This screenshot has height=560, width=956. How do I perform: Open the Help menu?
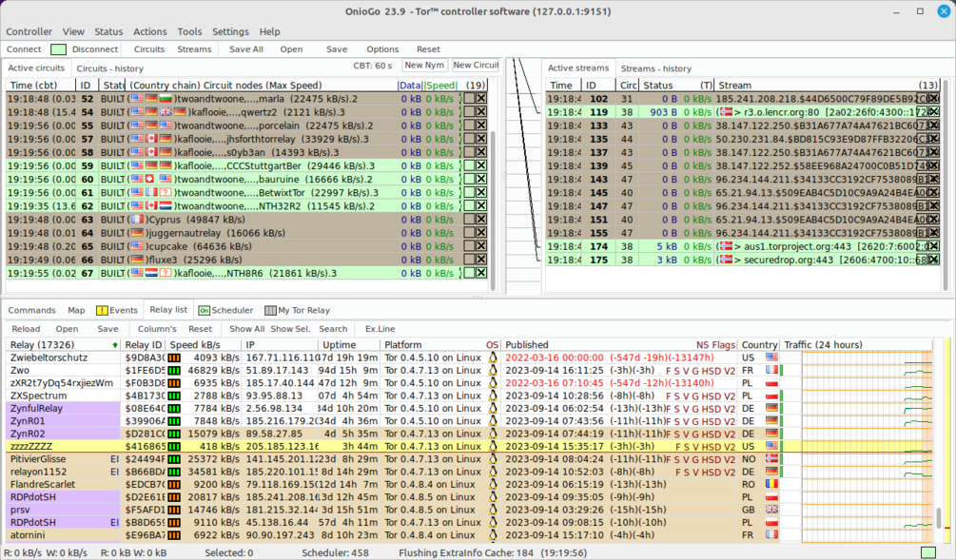pyautogui.click(x=269, y=31)
